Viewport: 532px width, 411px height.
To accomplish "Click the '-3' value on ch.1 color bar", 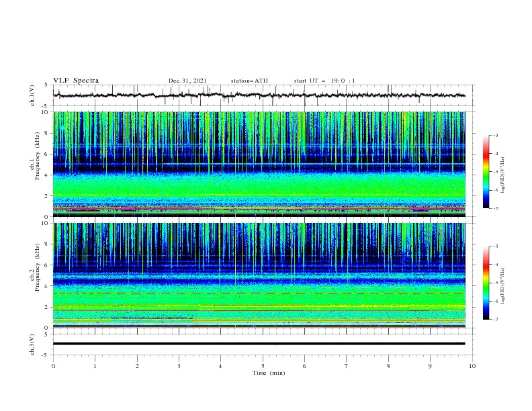I will click(x=495, y=135).
